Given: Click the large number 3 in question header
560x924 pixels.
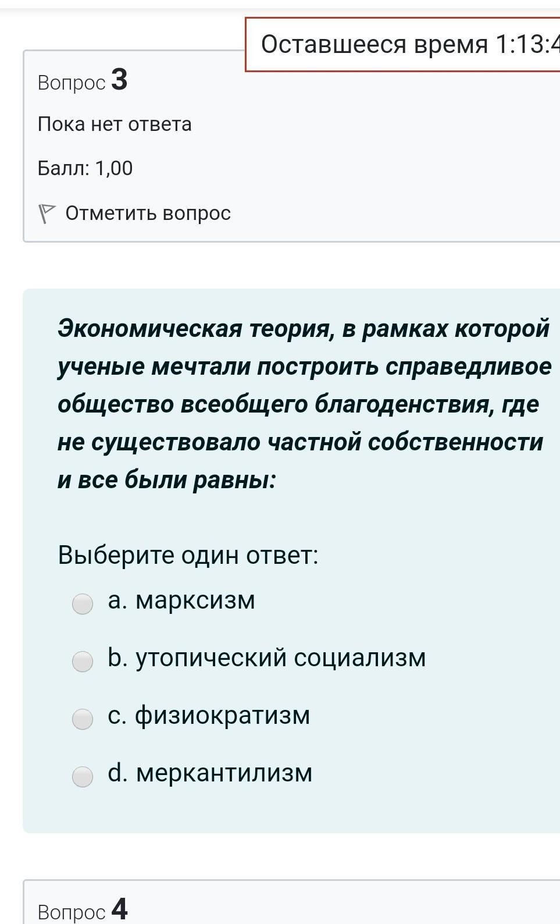Looking at the screenshot, I should click(119, 80).
